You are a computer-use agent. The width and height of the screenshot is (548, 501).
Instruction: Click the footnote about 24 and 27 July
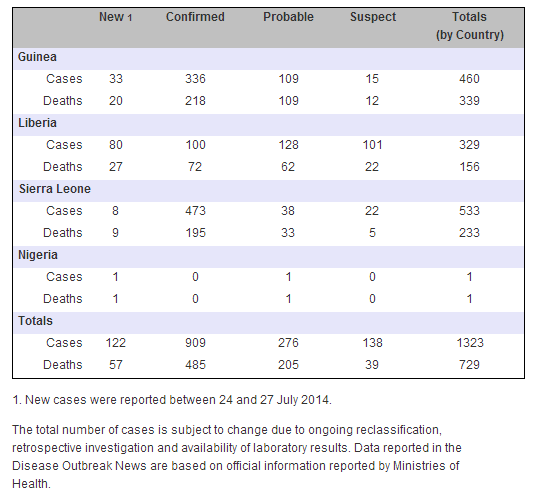pyautogui.click(x=172, y=400)
